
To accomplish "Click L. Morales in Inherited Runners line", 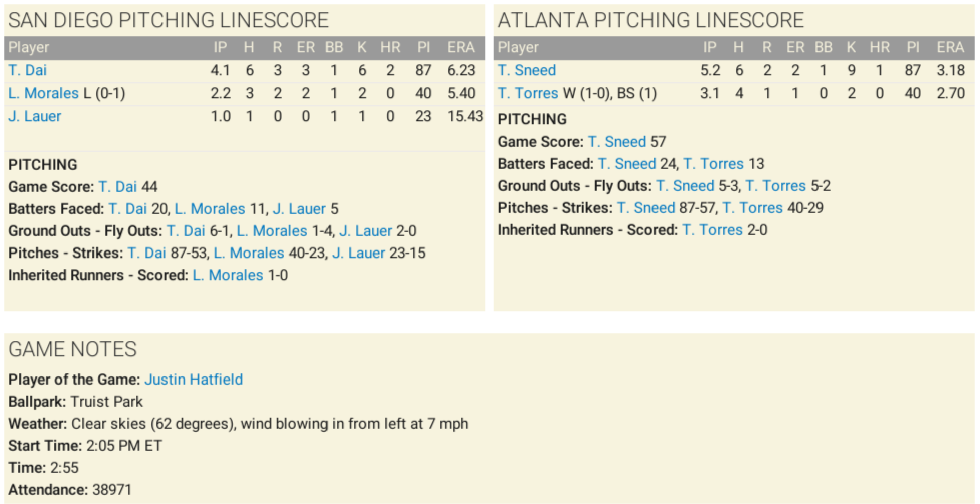I will pos(228,275).
